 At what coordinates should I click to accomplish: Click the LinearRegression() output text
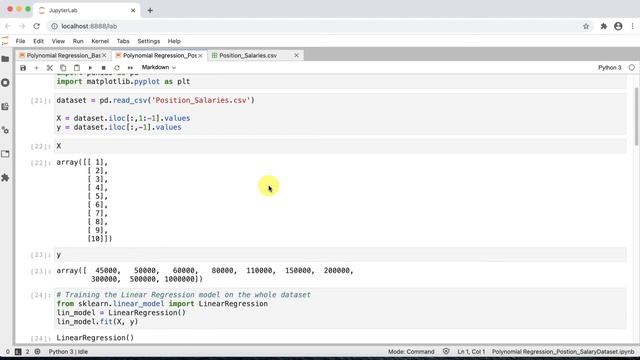point(95,338)
